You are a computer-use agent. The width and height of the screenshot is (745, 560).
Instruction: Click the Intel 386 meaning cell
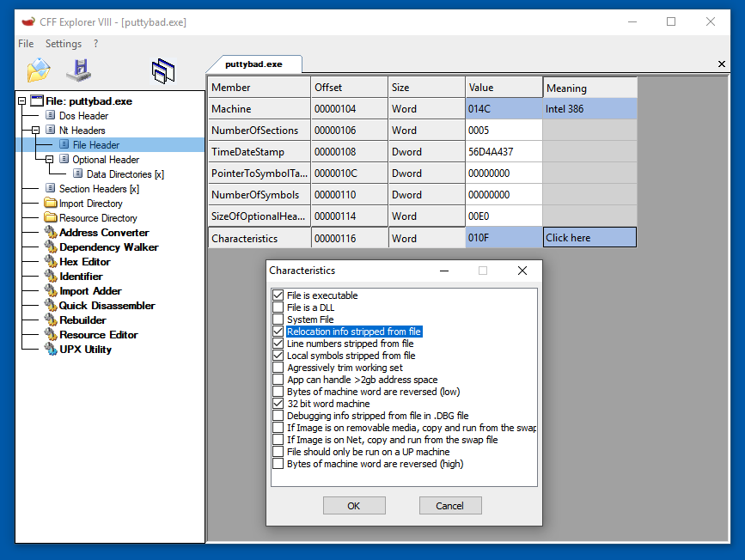pyautogui.click(x=589, y=109)
